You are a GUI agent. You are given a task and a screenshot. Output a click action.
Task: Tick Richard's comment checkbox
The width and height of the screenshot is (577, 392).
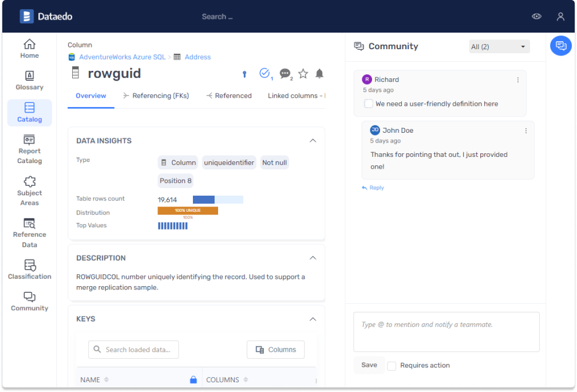[368, 104]
